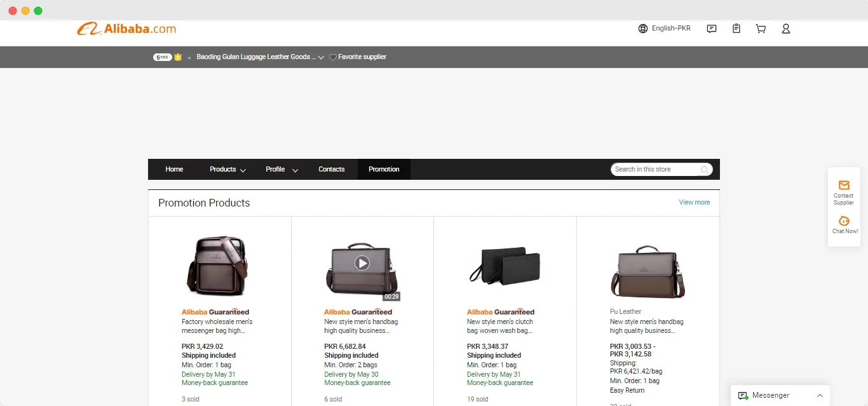868x406 pixels.
Task: Click the 6yrs supplier badge
Action: tap(163, 57)
